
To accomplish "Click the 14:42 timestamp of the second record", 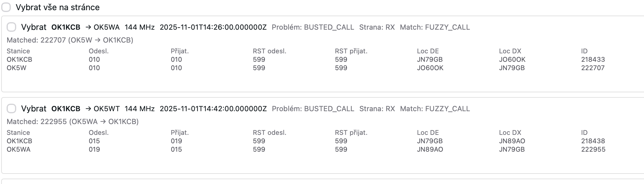I will point(213,109).
